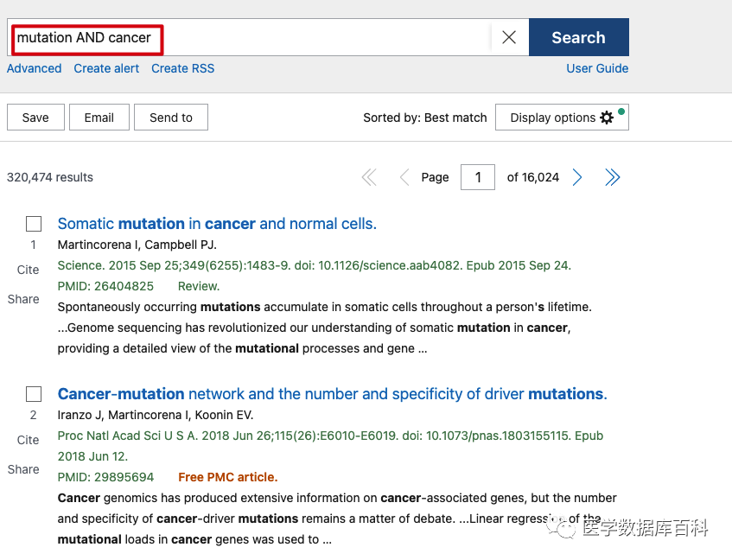Select checkbox for Cancer-mutation network article
This screenshot has height=560, width=732.
click(34, 394)
